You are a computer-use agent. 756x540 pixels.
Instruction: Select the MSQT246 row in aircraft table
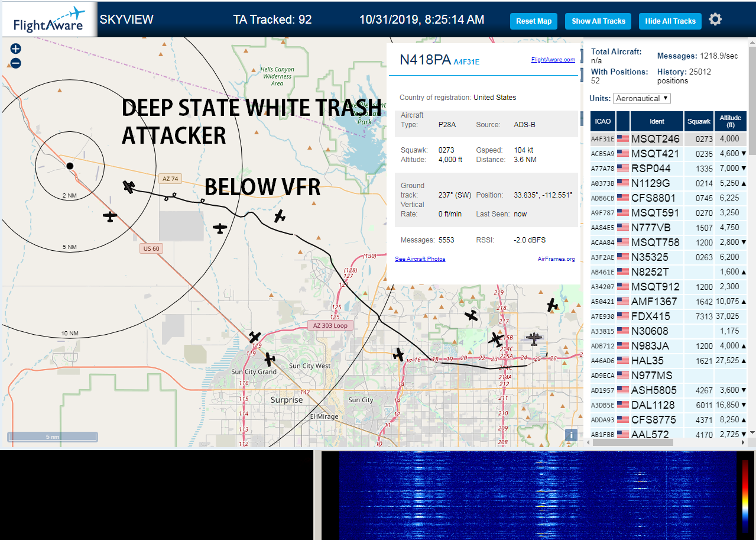coord(669,139)
